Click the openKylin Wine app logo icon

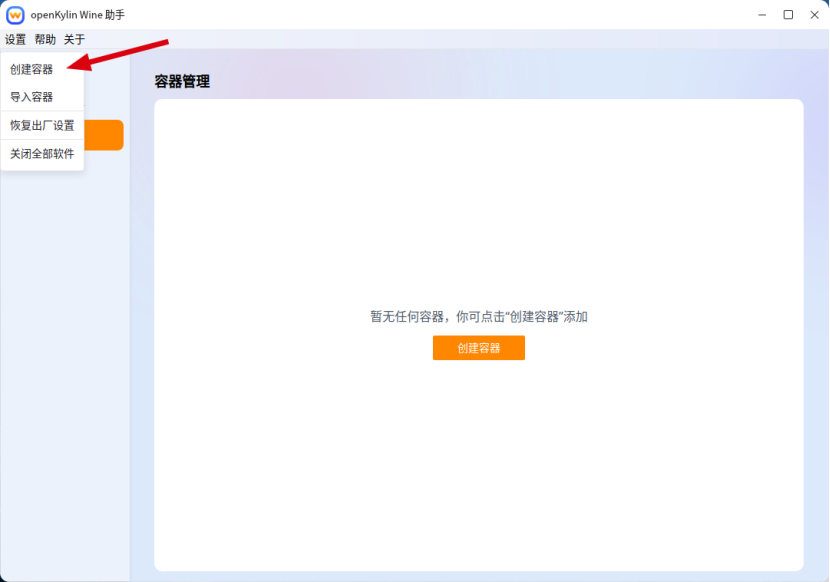click(15, 15)
